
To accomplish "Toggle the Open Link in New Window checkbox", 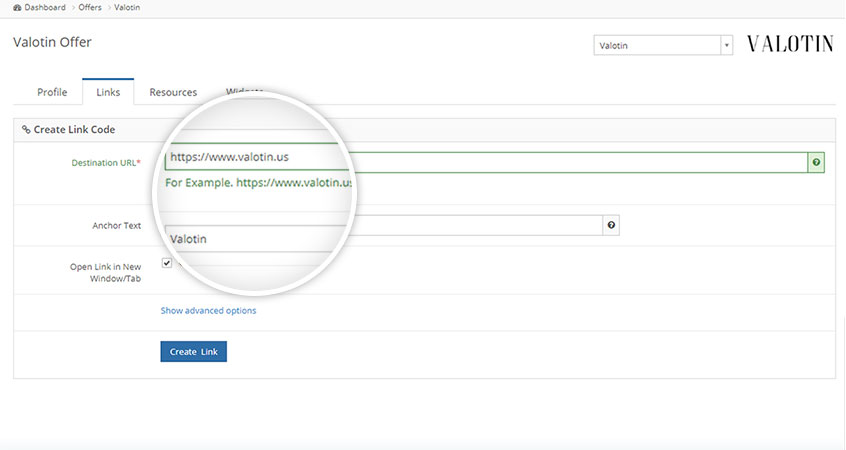I will (x=166, y=264).
